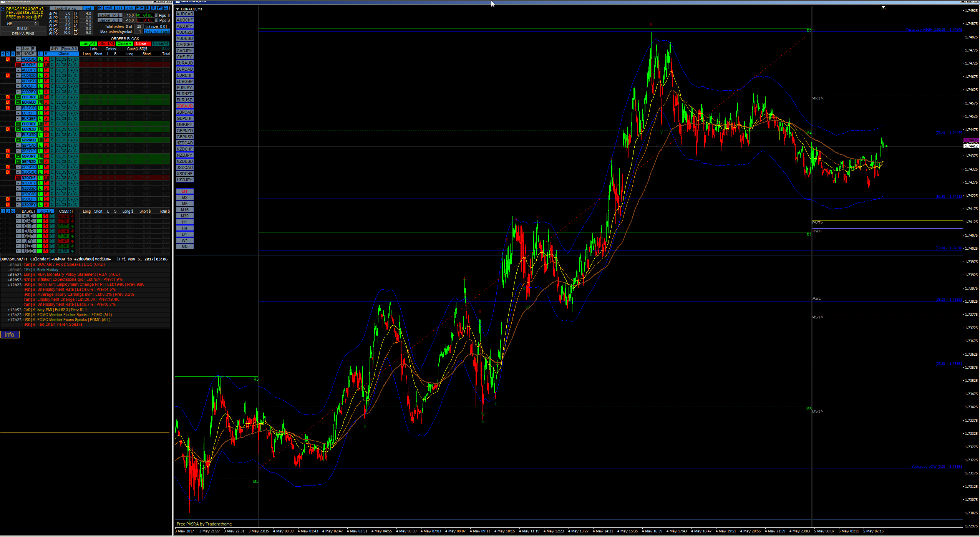Image resolution: width=980 pixels, height=537 pixels.
Task: Click the smiley face icon beside DBMASMEAX007a3
Action: [x=3, y=9]
